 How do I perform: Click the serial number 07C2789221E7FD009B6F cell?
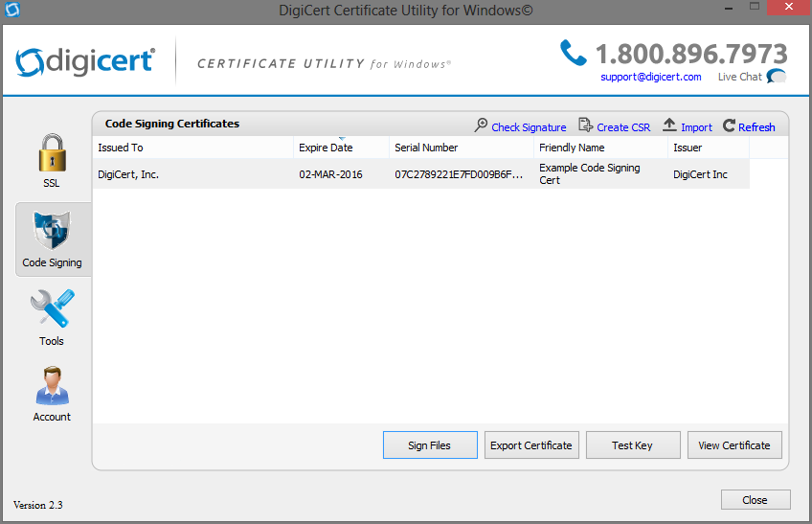[459, 174]
